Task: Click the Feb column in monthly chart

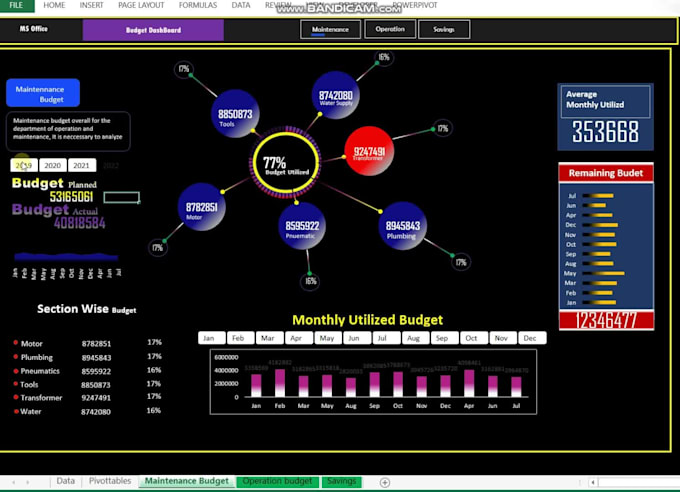Action: click(x=280, y=383)
